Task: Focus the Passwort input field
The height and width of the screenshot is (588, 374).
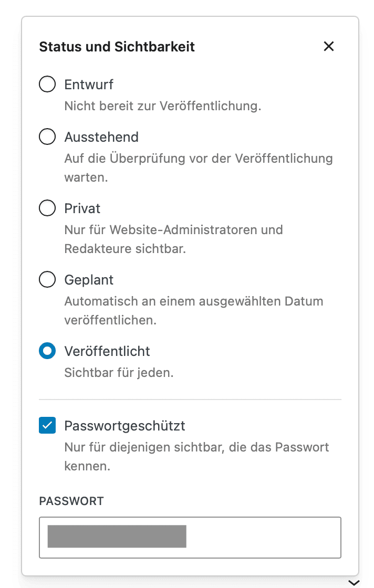Action: click(190, 537)
